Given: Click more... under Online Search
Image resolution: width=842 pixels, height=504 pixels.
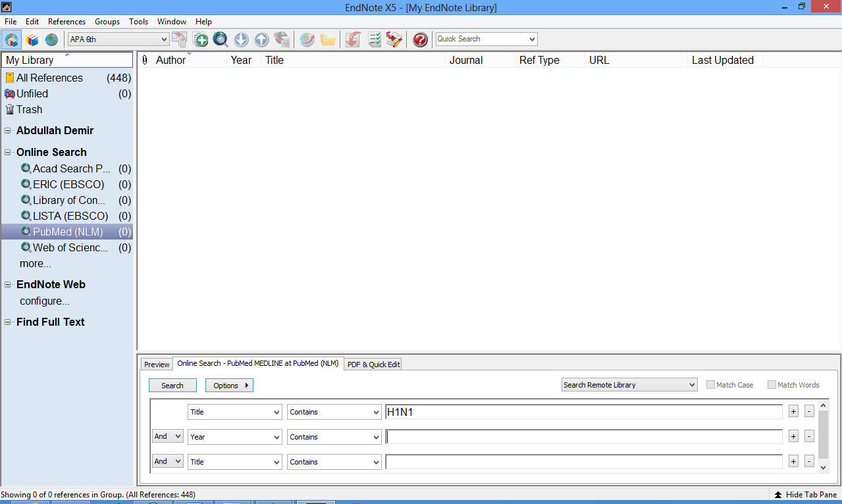Looking at the screenshot, I should pos(36,264).
